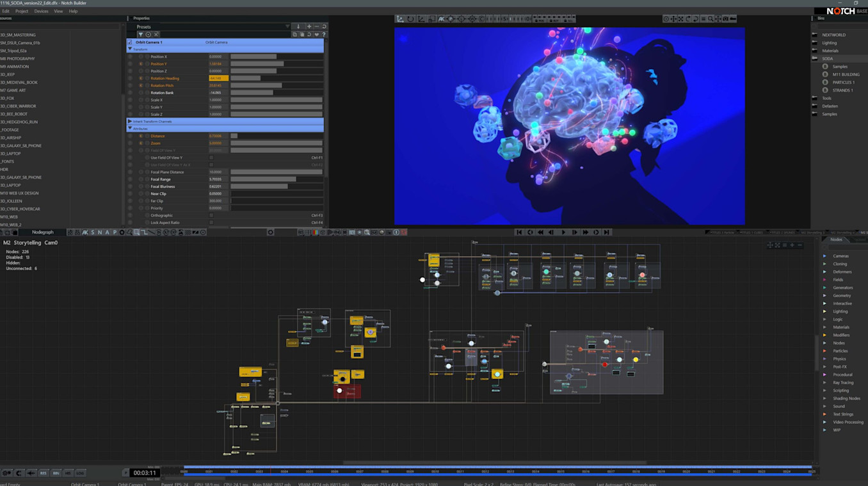
Task: Open the STRANDS 1 bin item
Action: point(842,90)
